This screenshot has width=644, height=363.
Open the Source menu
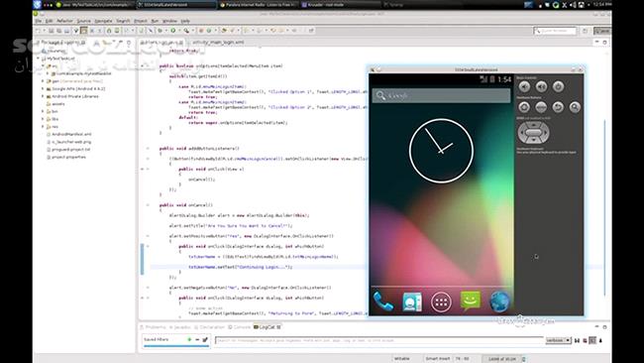(x=83, y=21)
